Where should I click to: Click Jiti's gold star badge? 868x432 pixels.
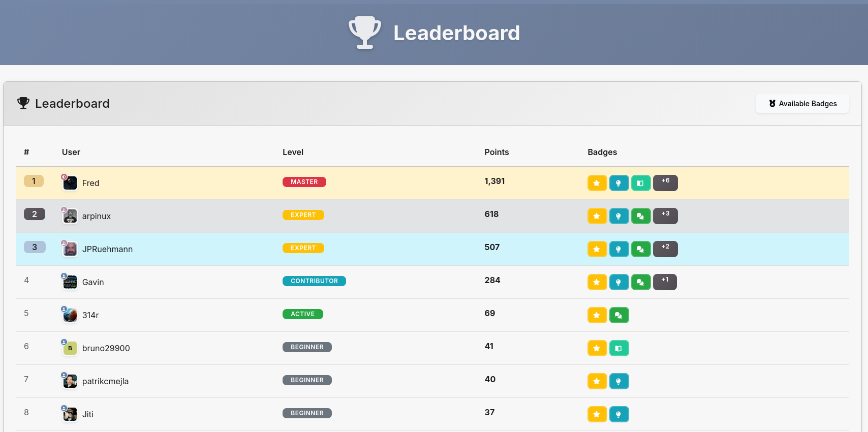(x=597, y=414)
